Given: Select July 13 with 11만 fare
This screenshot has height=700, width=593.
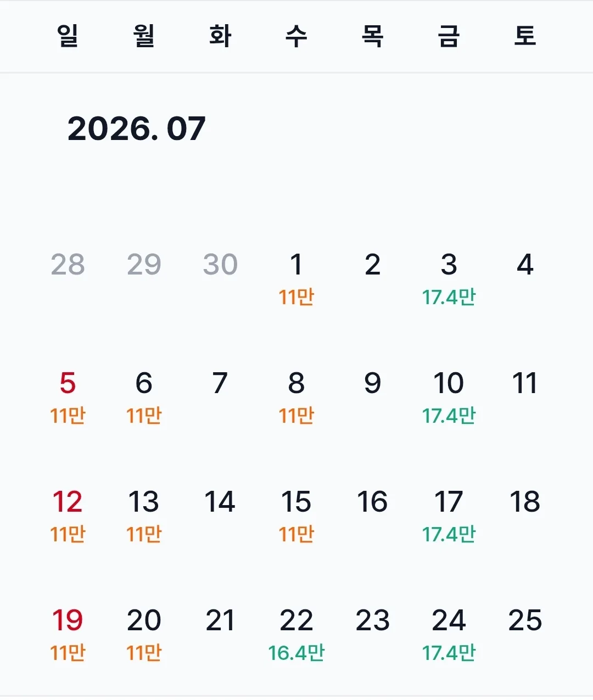Looking at the screenshot, I should (x=144, y=516).
